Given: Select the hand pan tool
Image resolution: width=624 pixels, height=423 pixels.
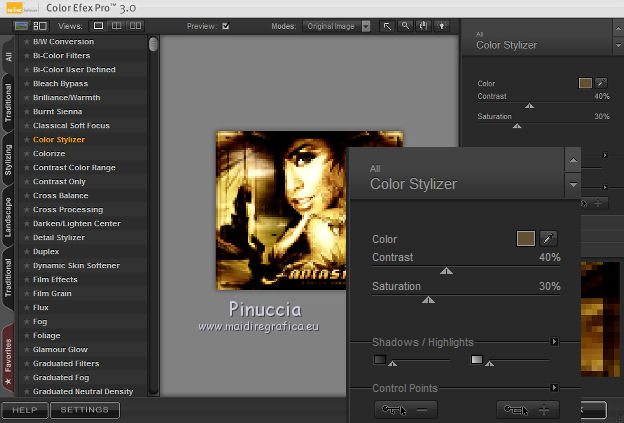Looking at the screenshot, I should [x=424, y=26].
